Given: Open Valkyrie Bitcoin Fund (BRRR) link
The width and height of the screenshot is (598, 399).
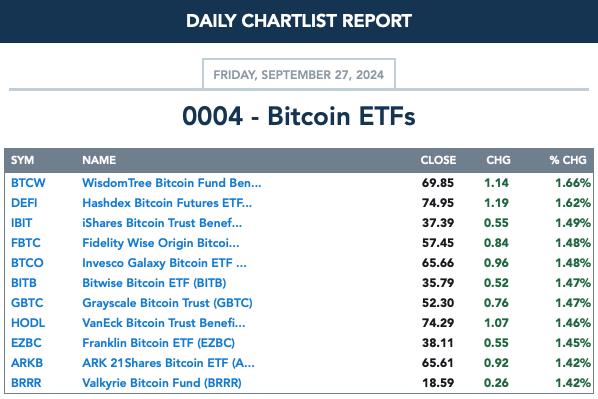Looking at the screenshot, I should 162,383.
